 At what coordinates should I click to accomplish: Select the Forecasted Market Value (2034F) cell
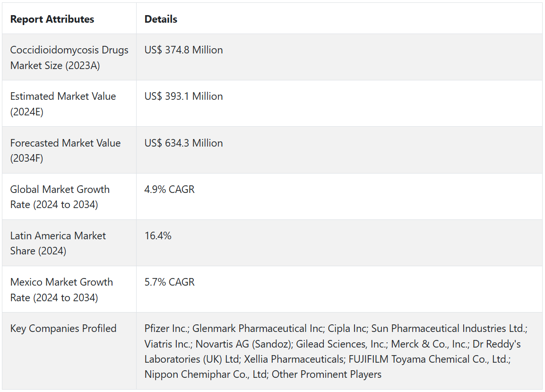(65, 150)
